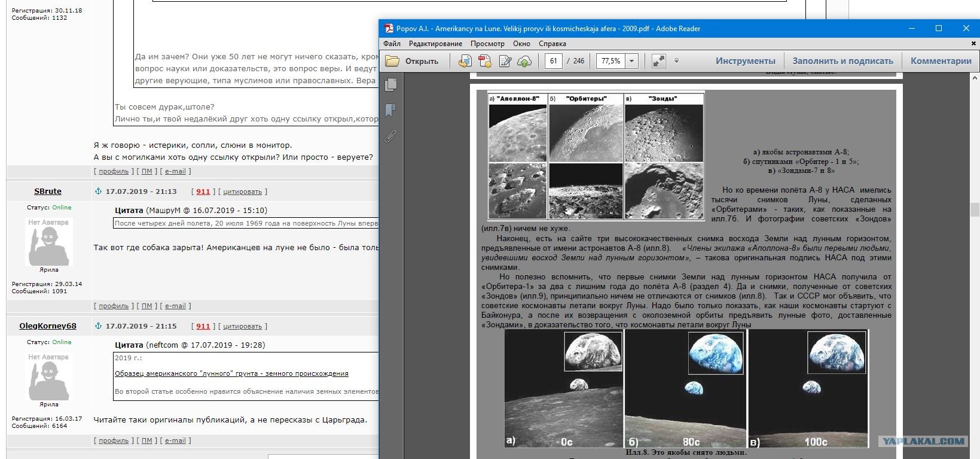Screen dimensions: 980x459
Task: Click профиль link above SBrute's post
Action: pos(114,171)
